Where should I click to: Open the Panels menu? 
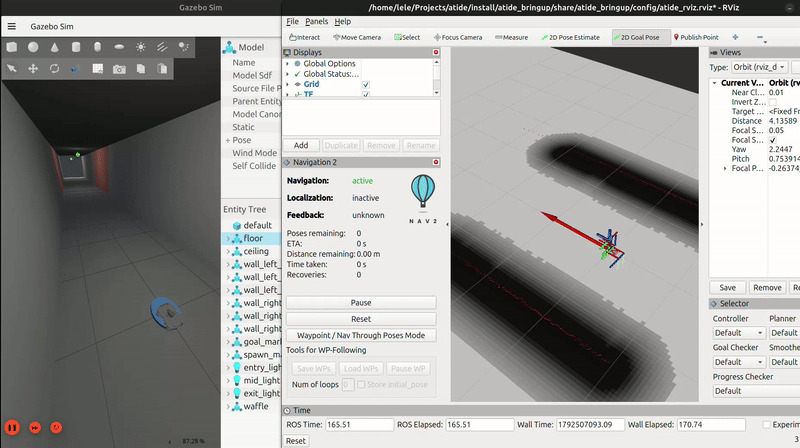pyautogui.click(x=316, y=21)
